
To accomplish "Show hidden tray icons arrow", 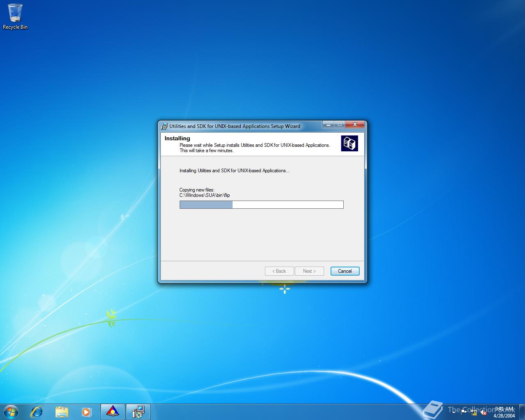I will 454,412.
